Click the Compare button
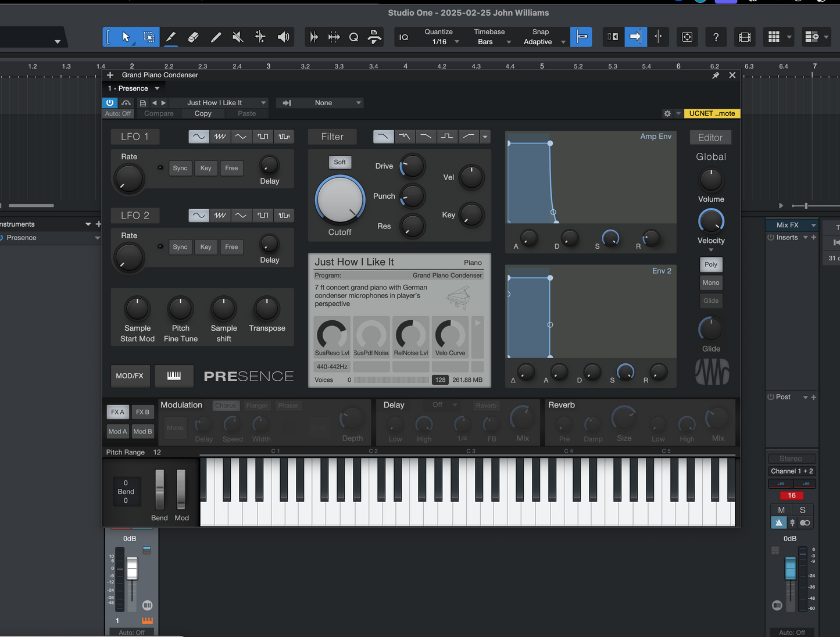Image resolution: width=840 pixels, height=637 pixels. (158, 113)
